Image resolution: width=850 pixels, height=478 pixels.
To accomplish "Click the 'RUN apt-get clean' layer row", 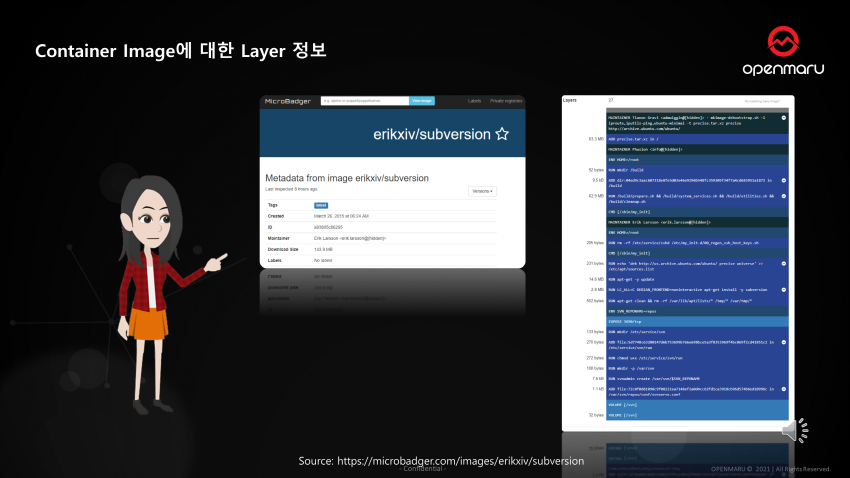I will tap(697, 301).
